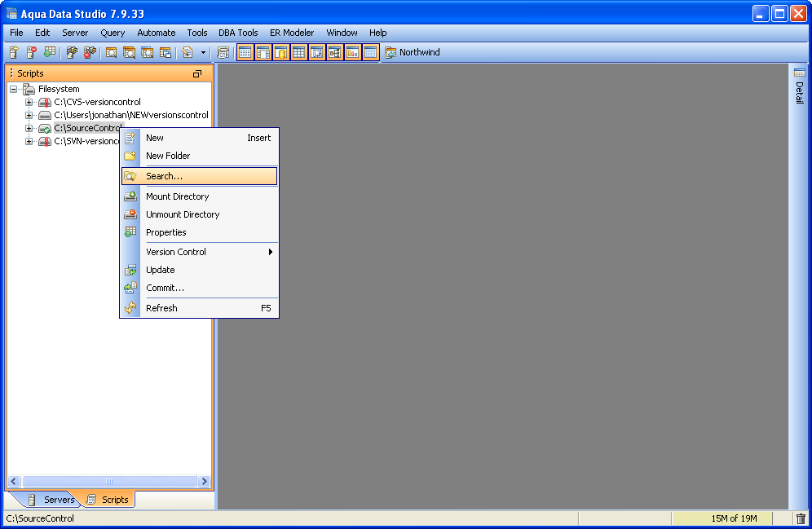Open the Window menu
Screen dimensions: 812x529
point(342,33)
